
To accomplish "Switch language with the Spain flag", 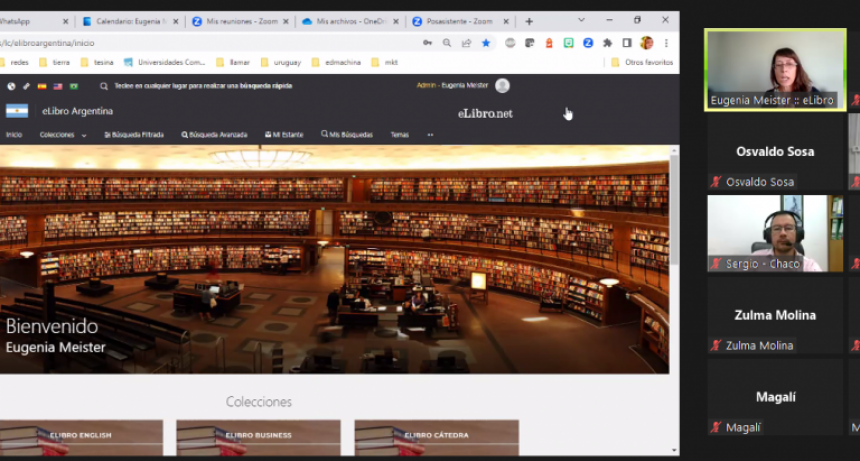I will click(42, 86).
